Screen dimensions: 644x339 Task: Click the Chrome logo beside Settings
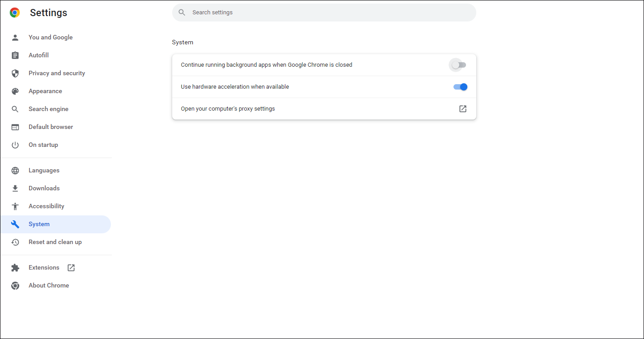click(x=15, y=13)
